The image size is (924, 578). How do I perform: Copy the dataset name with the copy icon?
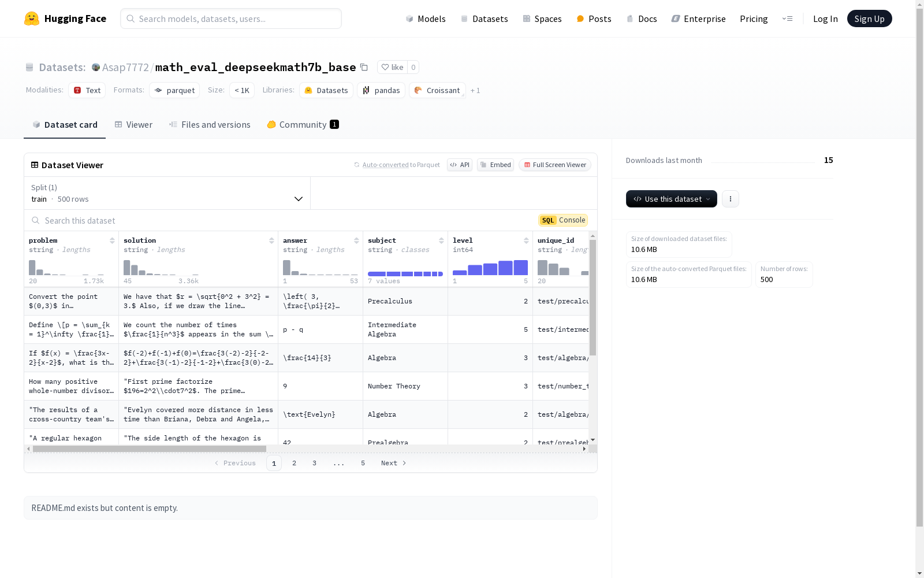click(364, 67)
